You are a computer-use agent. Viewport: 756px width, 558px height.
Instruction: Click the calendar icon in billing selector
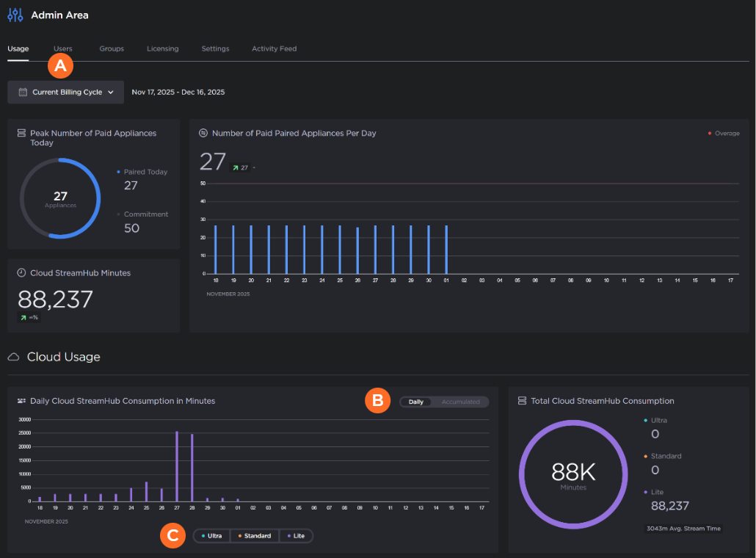23,93
